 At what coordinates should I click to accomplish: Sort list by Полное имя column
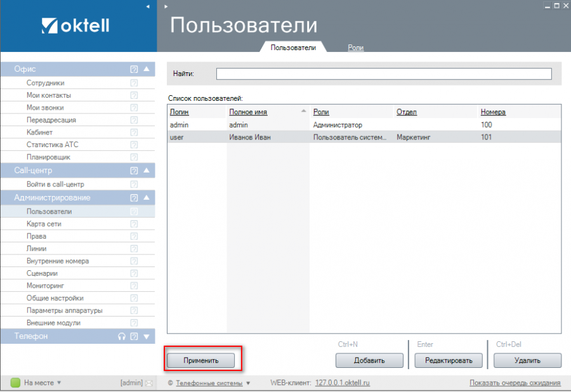248,112
